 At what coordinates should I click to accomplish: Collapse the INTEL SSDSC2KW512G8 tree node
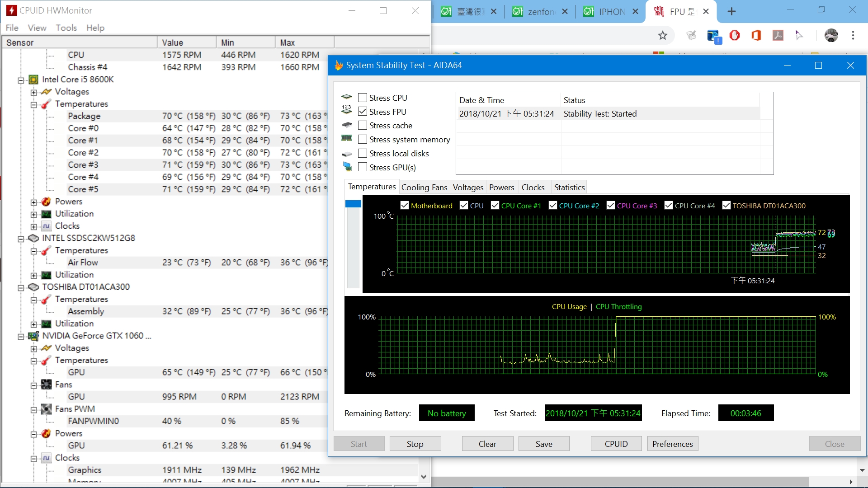[x=21, y=239]
